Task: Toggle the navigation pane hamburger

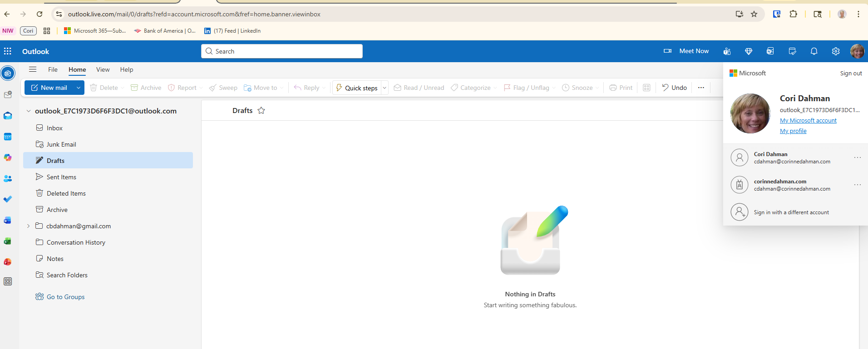Action: tap(33, 69)
